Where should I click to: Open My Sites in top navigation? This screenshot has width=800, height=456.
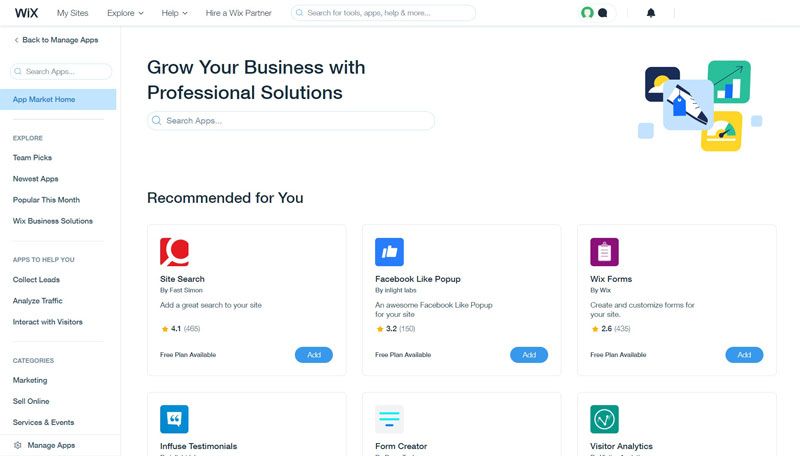coord(72,13)
